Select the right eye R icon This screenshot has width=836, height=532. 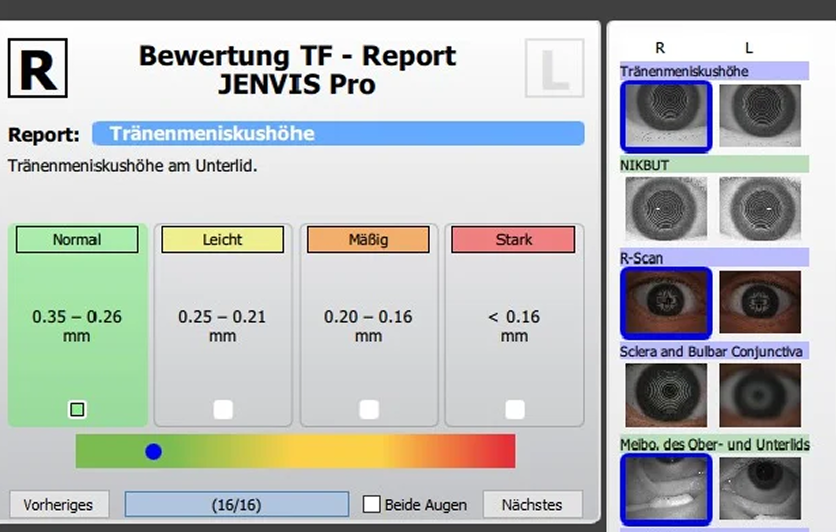(37, 68)
